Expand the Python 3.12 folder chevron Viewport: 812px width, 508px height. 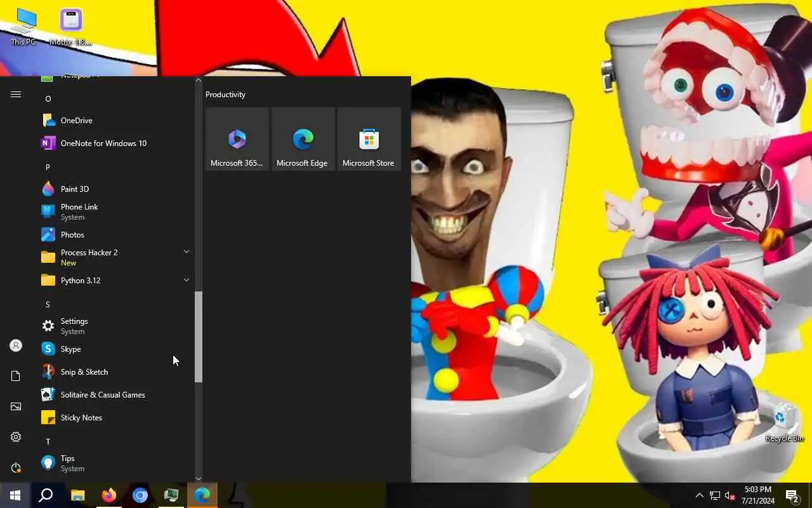187,280
